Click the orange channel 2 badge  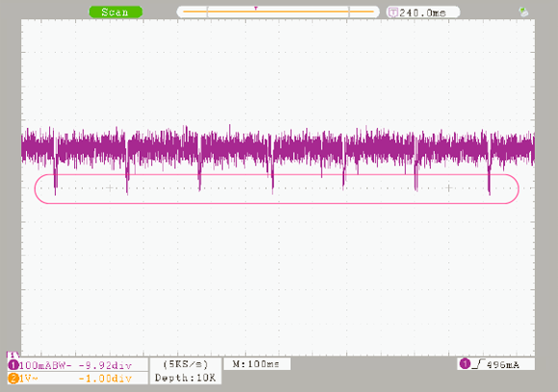[13, 379]
